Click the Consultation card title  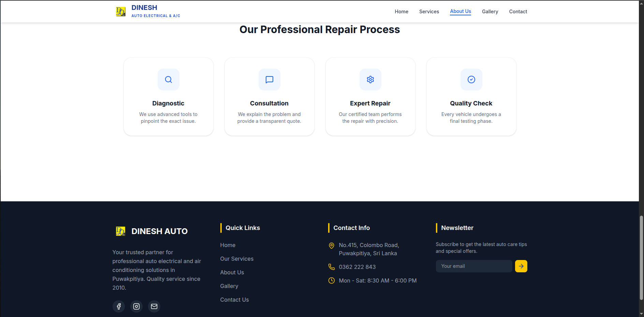point(269,103)
